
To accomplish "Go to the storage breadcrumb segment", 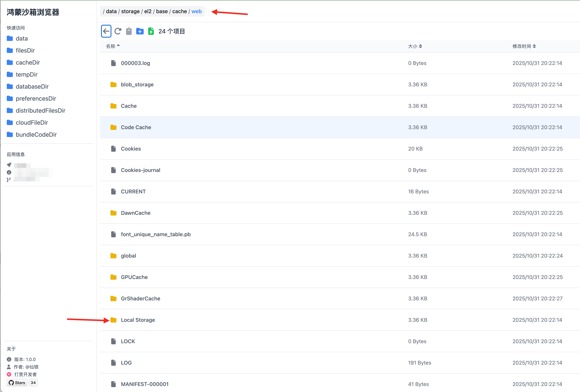I will 130,11.
